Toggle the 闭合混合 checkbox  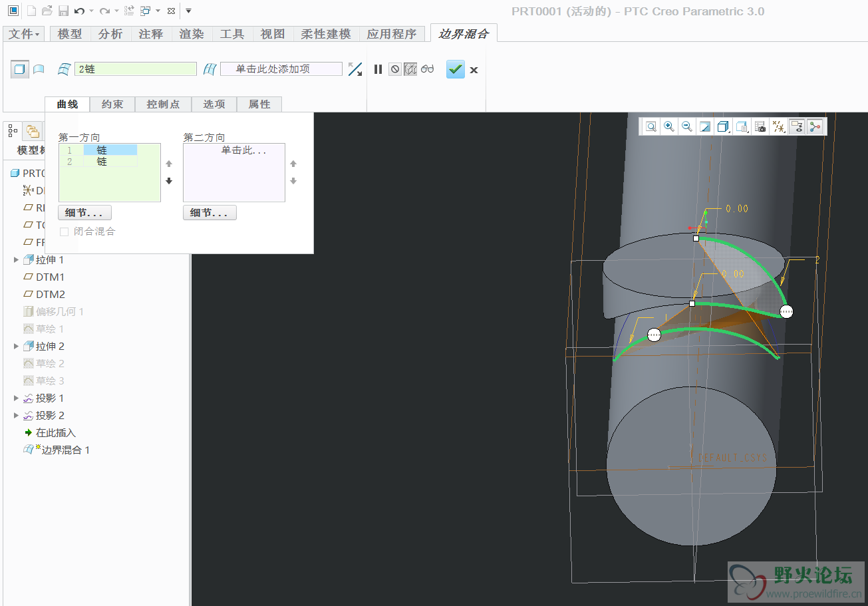click(65, 231)
